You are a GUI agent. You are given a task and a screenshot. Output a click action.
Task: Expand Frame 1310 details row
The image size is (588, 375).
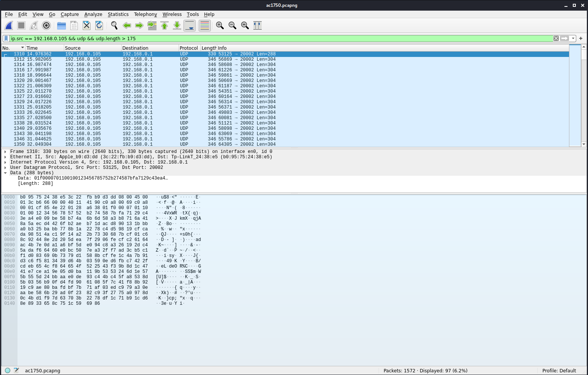pyautogui.click(x=5, y=151)
